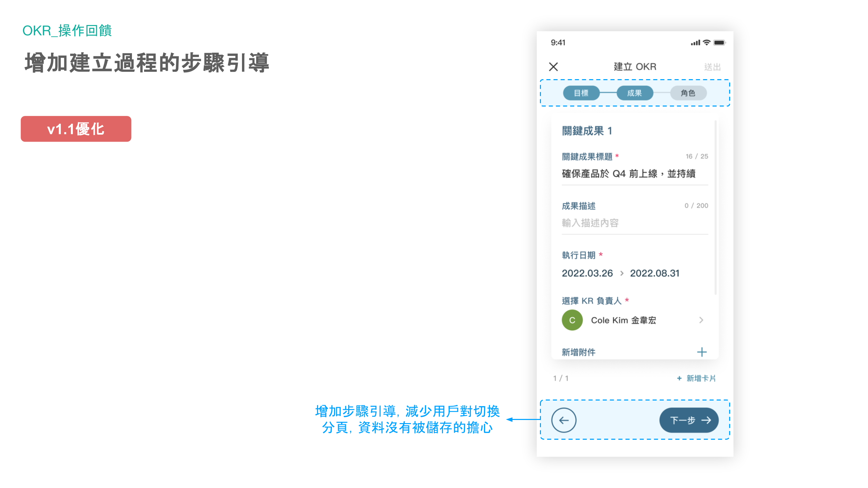Click the Cole Kim 金韋宏 name

tap(624, 320)
